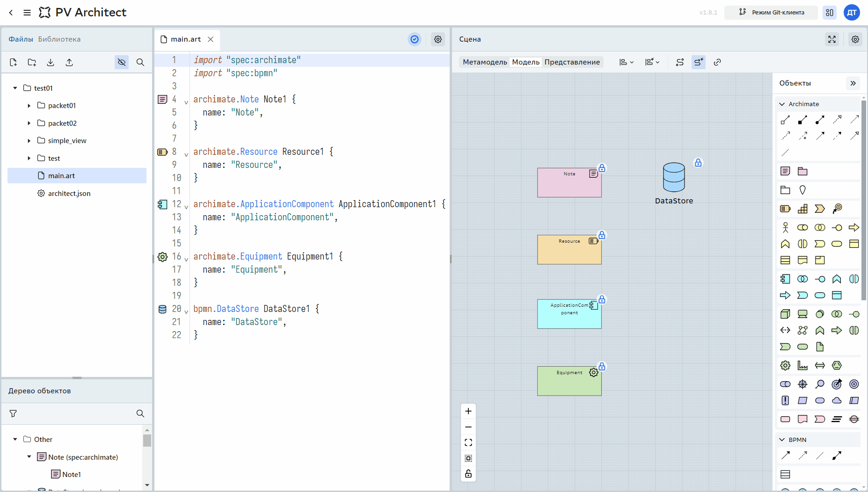Pick the Business Actor stick figure shape

tap(785, 227)
